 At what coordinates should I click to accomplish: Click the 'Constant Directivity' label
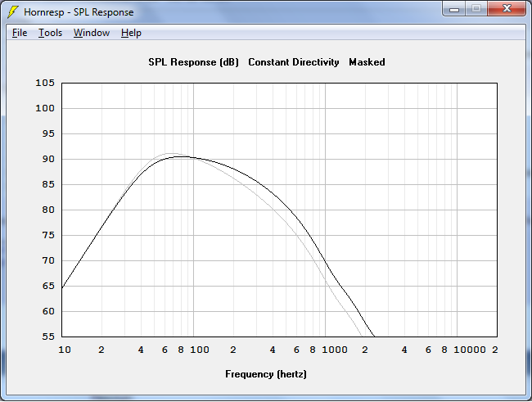click(294, 62)
